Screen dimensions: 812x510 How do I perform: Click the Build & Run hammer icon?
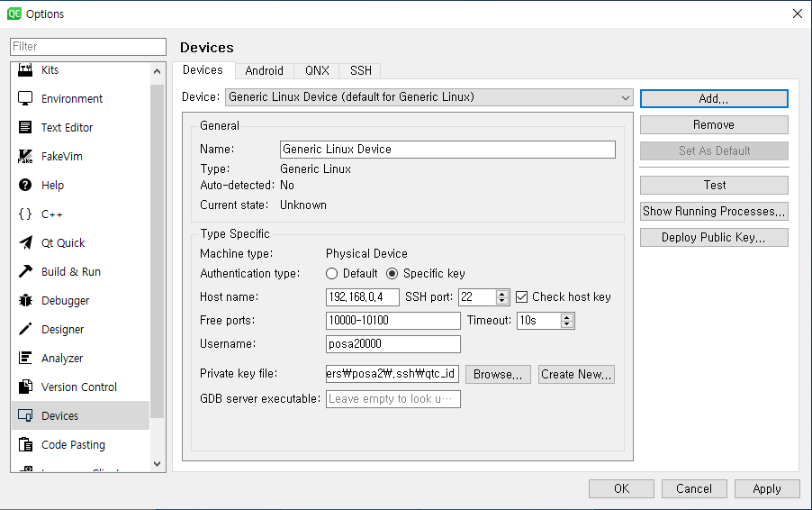[25, 271]
